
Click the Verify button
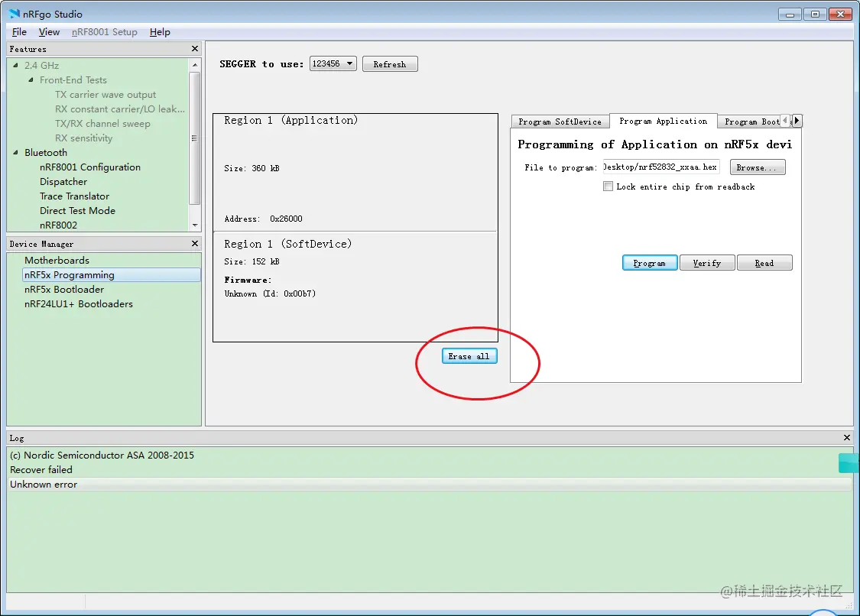point(707,263)
